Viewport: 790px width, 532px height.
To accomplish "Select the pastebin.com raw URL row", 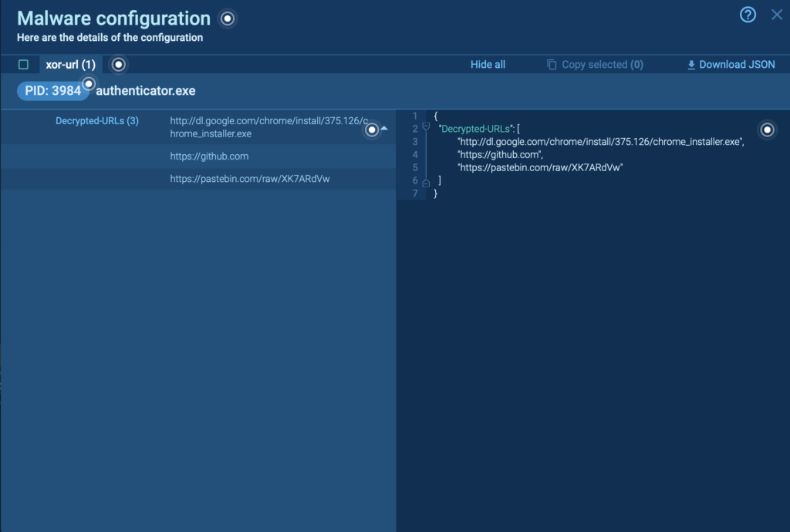I will coord(245,179).
